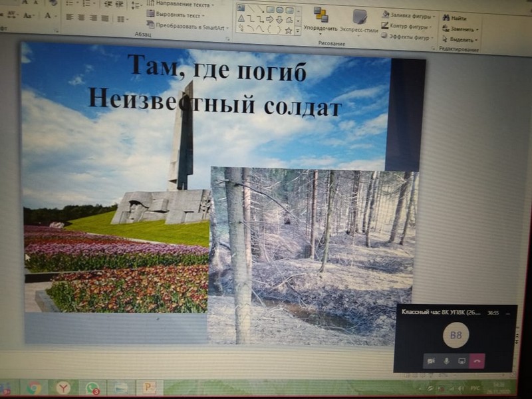Open the Абзац dialog launcher

click(x=227, y=39)
